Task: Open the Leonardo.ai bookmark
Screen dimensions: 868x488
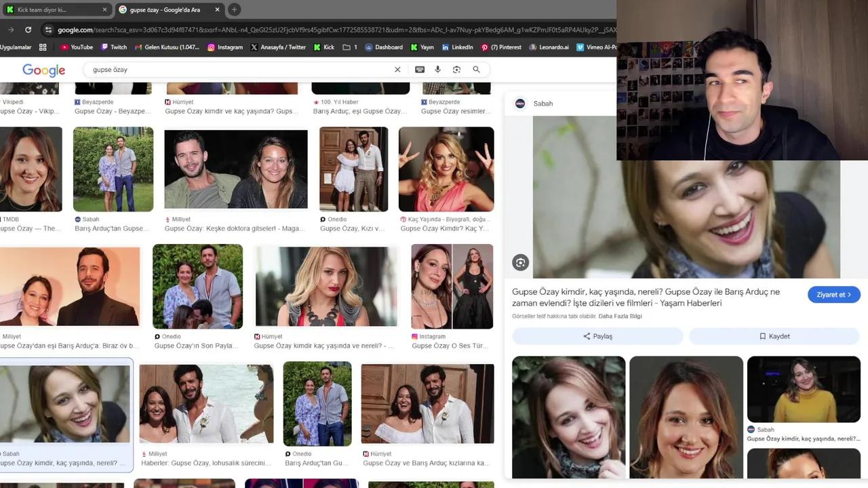Action: click(x=549, y=47)
